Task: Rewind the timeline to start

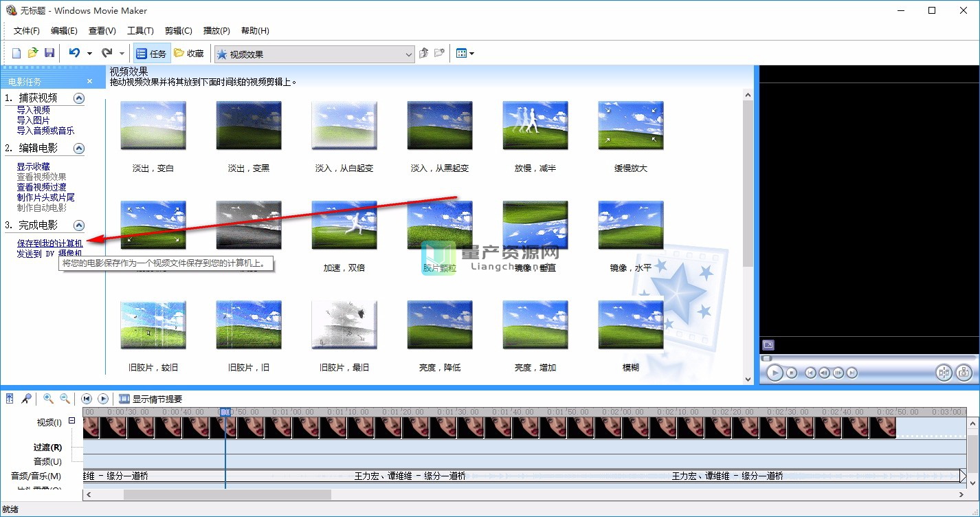Action: point(87,399)
